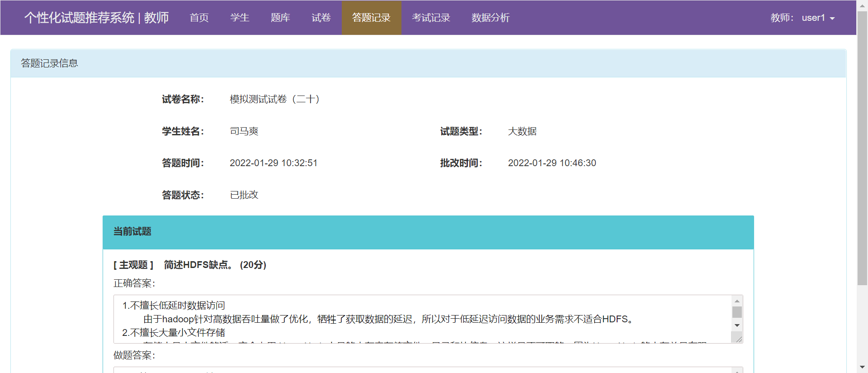Expand the user1 account dropdown
868x373 pixels.
(818, 18)
